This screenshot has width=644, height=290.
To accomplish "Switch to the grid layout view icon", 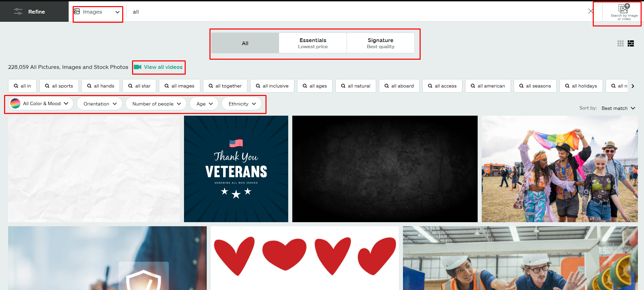I will pyautogui.click(x=620, y=43).
